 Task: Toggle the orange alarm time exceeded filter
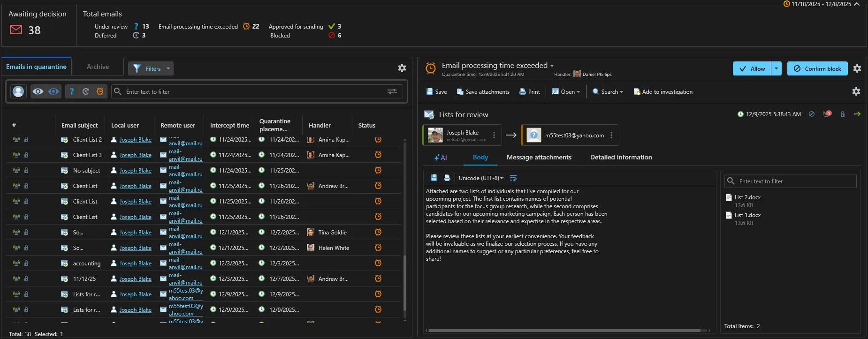pos(100,91)
